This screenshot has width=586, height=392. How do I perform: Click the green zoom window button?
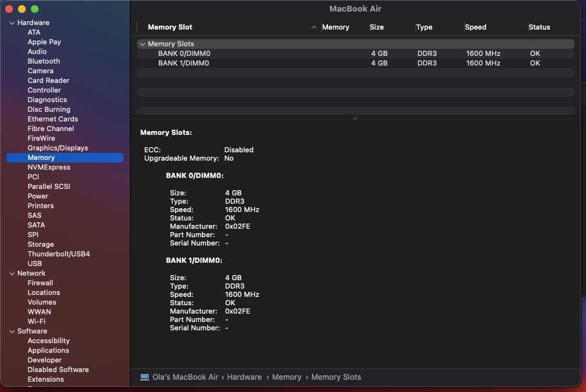[35, 9]
